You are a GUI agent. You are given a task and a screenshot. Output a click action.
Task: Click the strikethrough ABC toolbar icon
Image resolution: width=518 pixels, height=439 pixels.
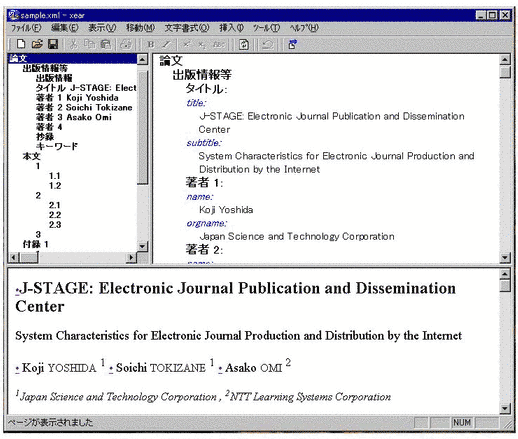[x=218, y=44]
